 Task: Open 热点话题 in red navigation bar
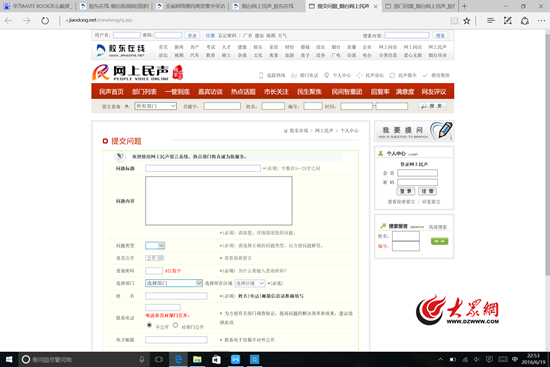(243, 92)
